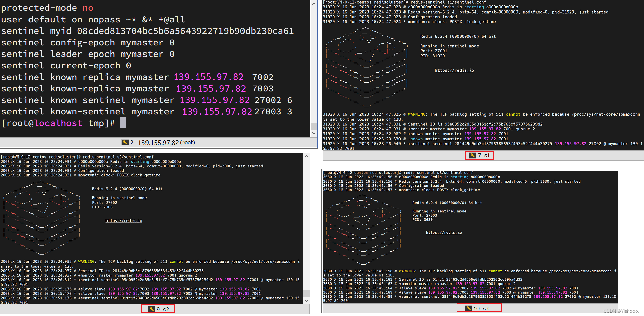
Task: Switch to the 139.155.97.82 (root) session tab
Action: click(158, 142)
